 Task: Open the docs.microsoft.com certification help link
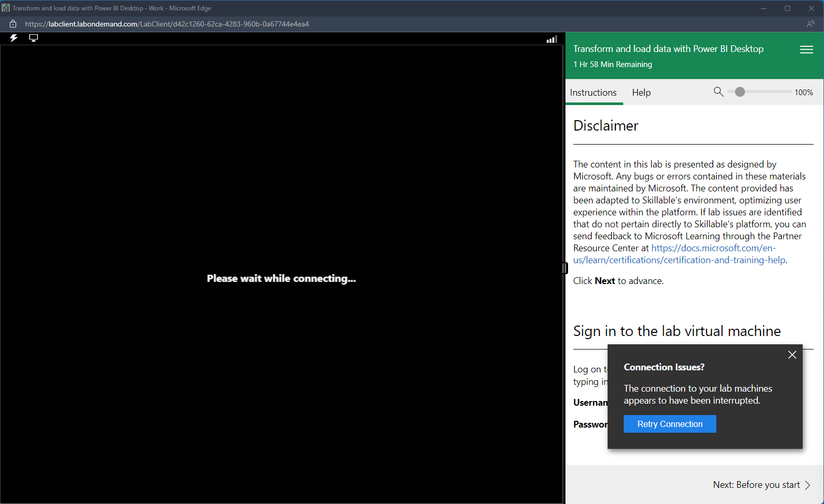coord(679,254)
